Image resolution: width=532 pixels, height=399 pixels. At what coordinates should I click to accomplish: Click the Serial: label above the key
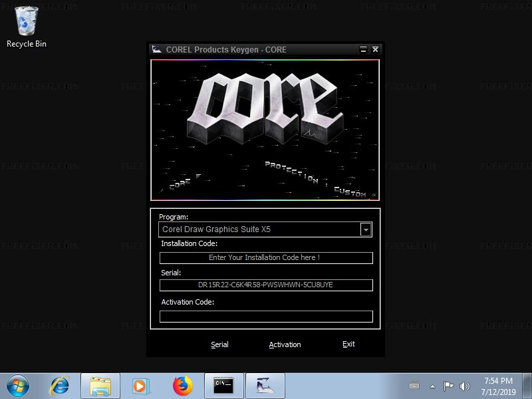click(171, 273)
